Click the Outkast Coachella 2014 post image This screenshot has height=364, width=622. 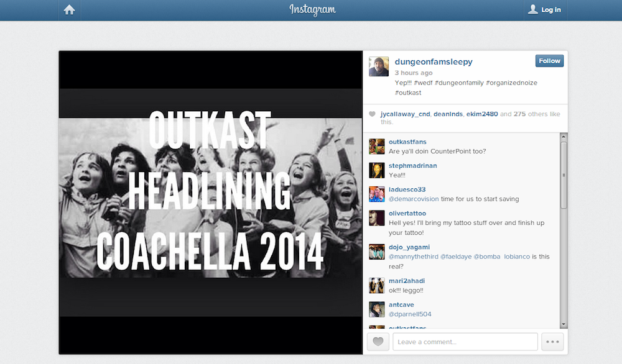coord(210,202)
